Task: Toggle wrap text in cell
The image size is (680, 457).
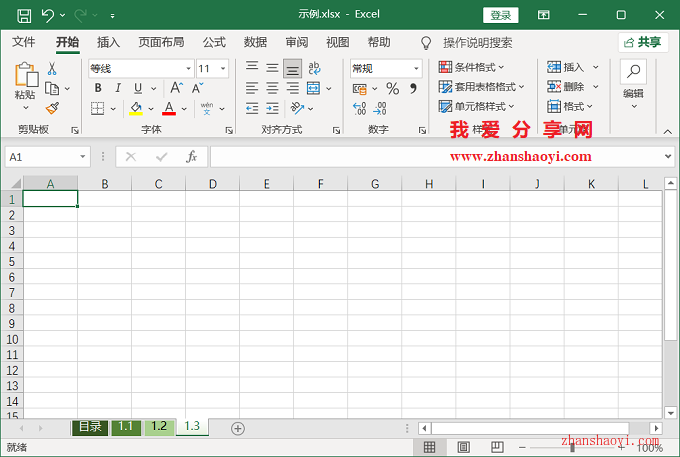Action: click(x=314, y=68)
